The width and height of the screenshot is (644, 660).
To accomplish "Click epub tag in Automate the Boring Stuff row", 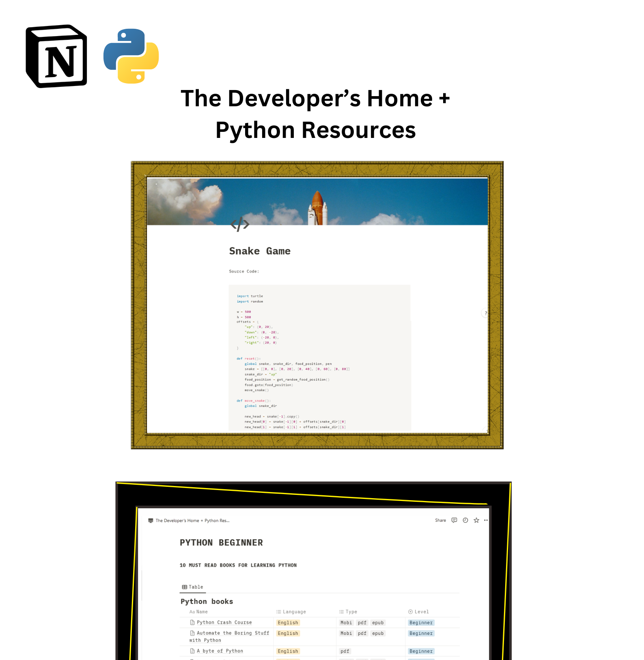I will coord(378,633).
